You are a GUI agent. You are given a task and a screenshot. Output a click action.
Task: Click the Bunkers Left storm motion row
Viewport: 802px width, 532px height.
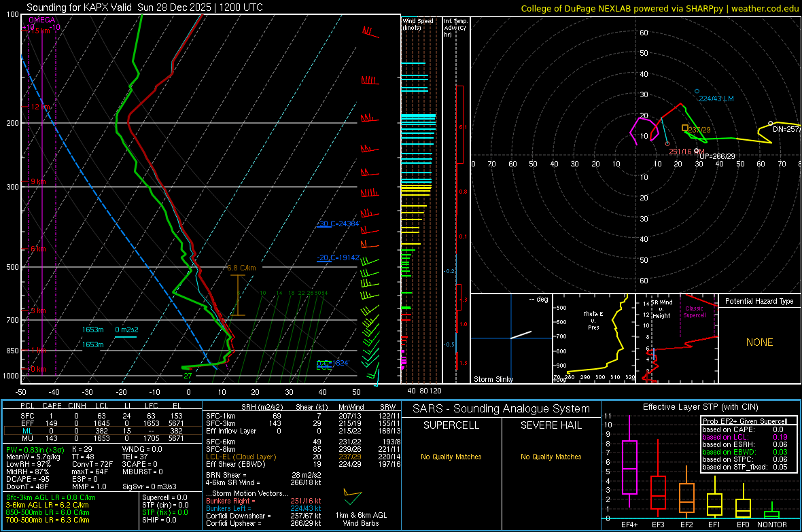pyautogui.click(x=264, y=508)
